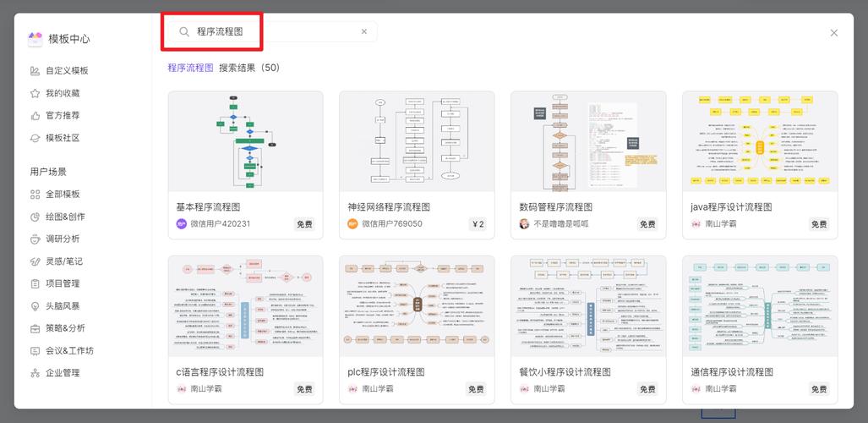Open the java程序设计流程图 template thumbnail
This screenshot has width=868, height=423.
pos(760,141)
